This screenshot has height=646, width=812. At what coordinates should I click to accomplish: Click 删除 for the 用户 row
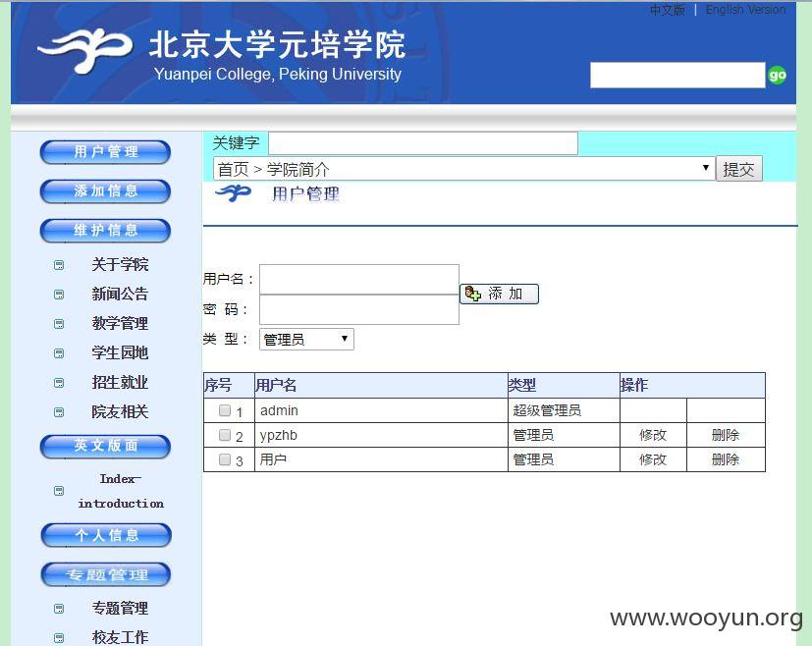725,459
